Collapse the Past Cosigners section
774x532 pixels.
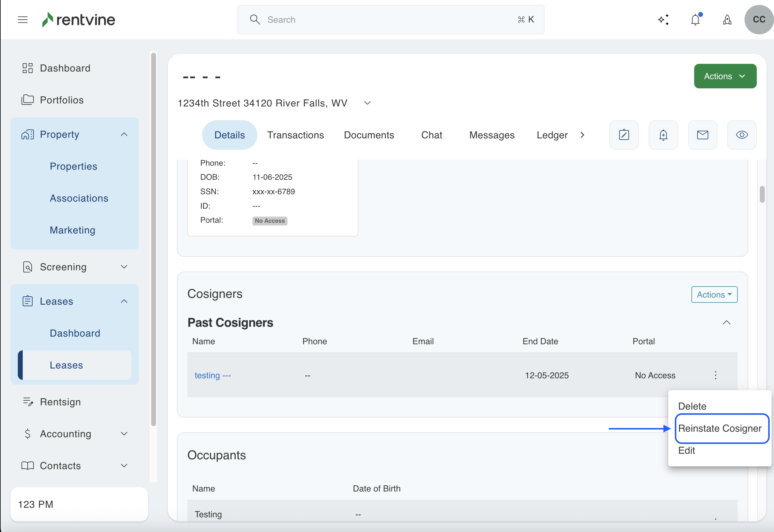click(726, 323)
